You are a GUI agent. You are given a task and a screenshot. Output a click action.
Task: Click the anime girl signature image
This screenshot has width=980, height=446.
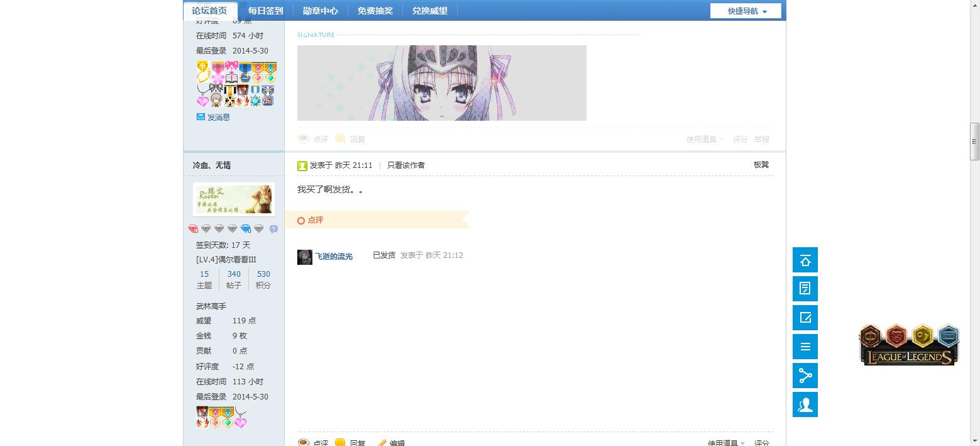coord(442,83)
